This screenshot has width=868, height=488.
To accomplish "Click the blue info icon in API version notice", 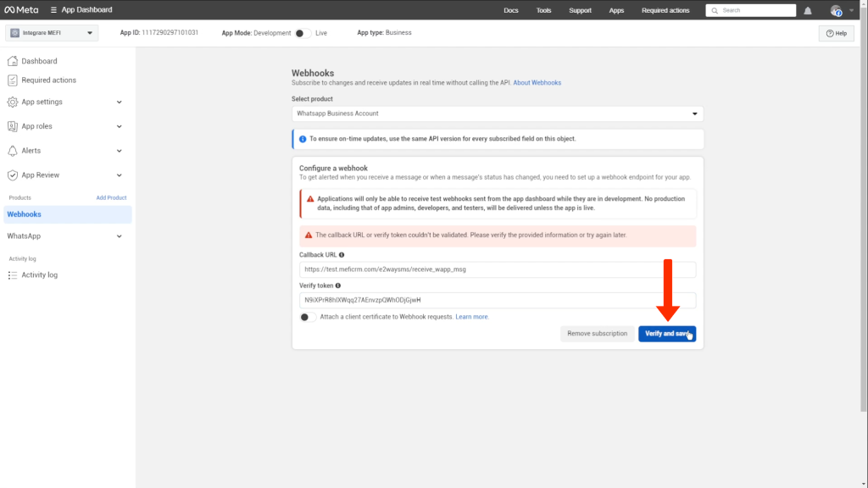I will tap(303, 139).
